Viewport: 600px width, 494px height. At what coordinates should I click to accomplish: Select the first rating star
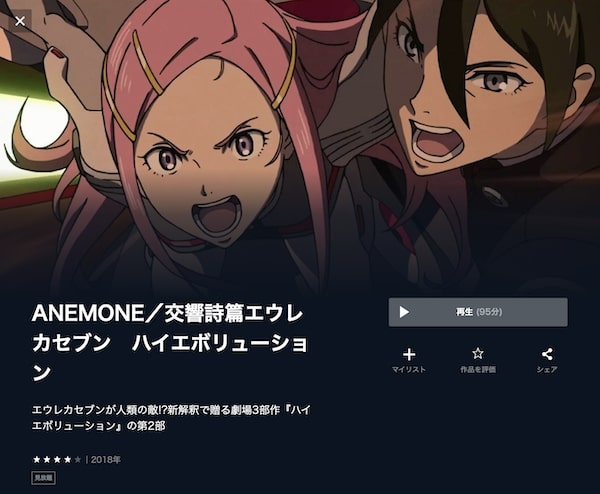point(37,459)
